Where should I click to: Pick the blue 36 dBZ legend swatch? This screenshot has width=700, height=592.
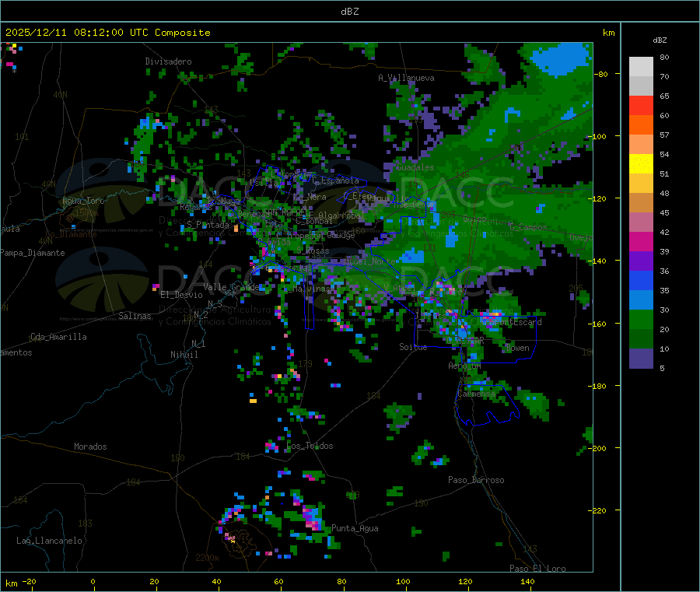point(641,280)
